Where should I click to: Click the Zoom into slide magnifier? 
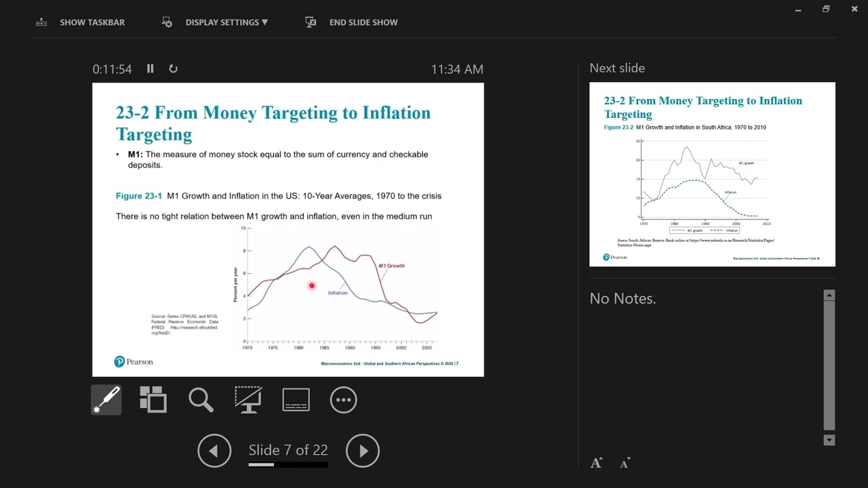click(x=201, y=400)
